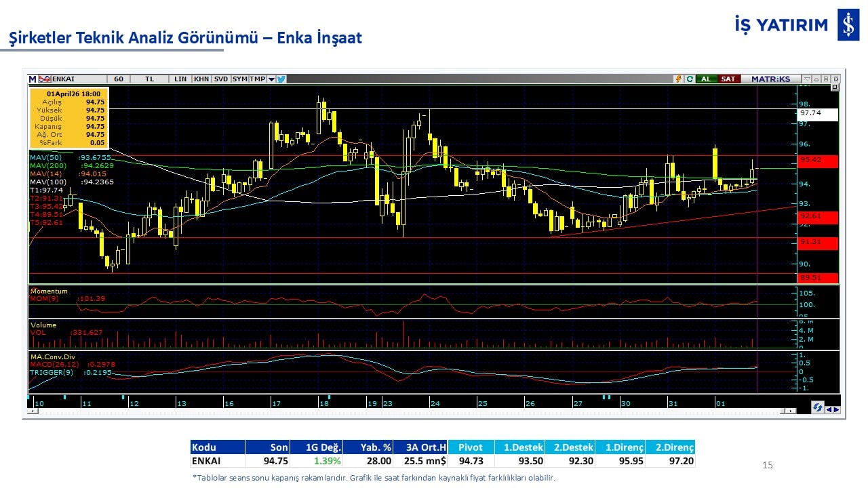Click the red SAT sell button

coord(728,79)
